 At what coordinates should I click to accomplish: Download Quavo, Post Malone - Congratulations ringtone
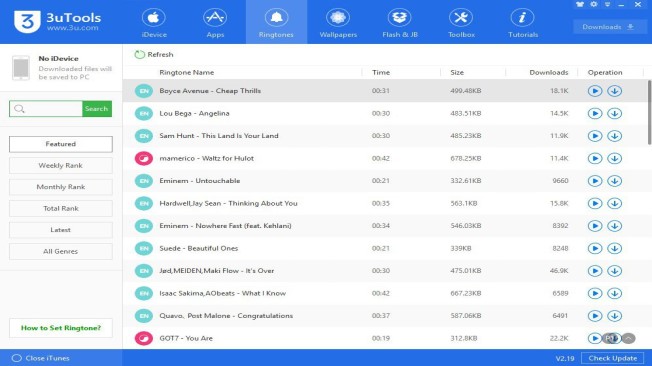point(615,316)
